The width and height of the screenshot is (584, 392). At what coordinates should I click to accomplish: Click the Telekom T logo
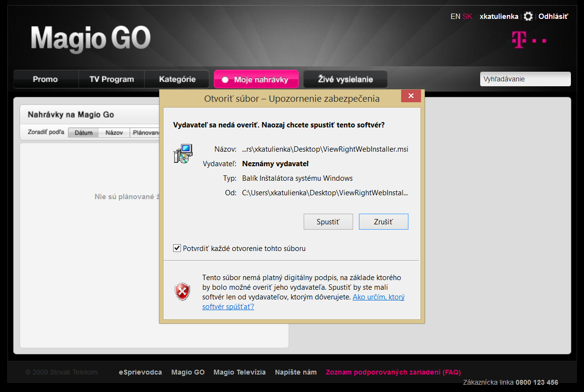click(529, 40)
